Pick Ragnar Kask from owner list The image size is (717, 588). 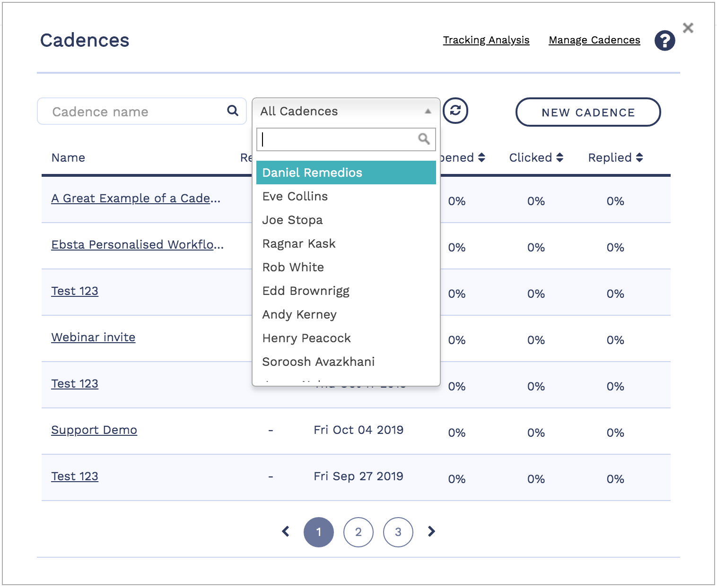pyautogui.click(x=299, y=243)
